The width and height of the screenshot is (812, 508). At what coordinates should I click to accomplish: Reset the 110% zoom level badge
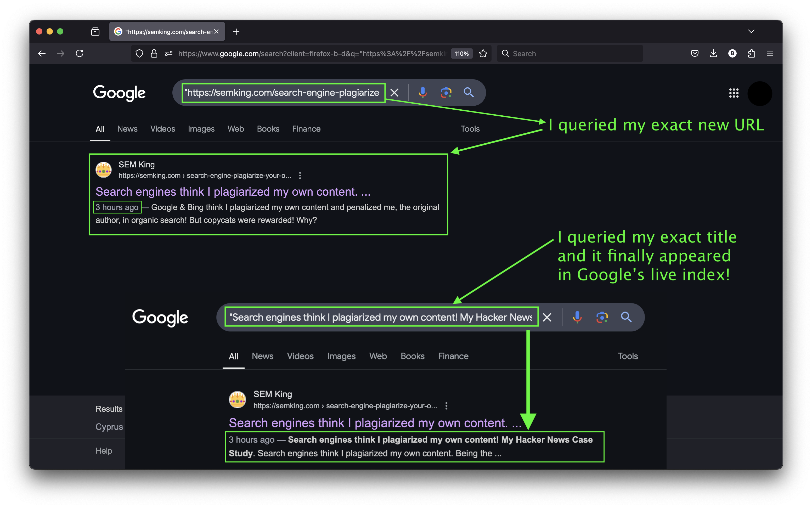[x=462, y=53]
